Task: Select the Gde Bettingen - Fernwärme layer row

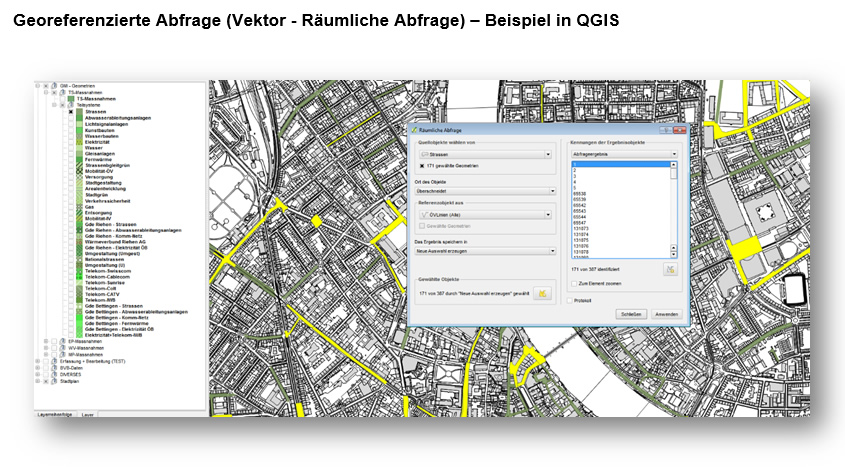Action: pos(116,323)
